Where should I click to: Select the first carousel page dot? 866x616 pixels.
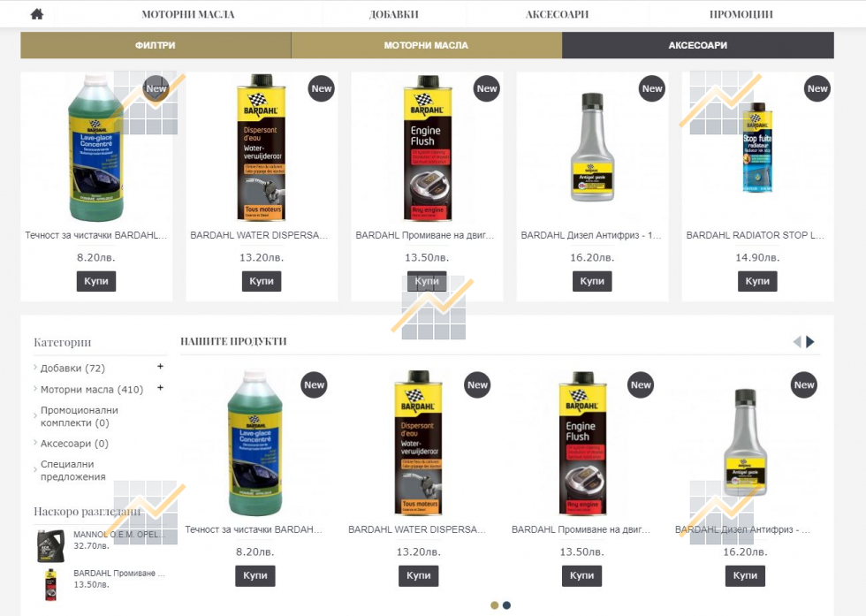[x=494, y=605]
